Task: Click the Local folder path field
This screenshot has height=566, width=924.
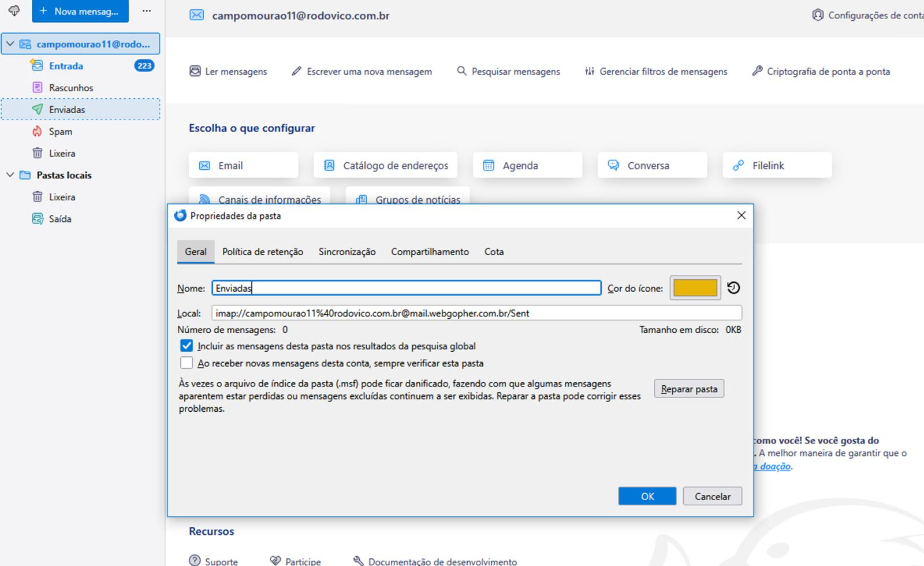Action: 476,313
